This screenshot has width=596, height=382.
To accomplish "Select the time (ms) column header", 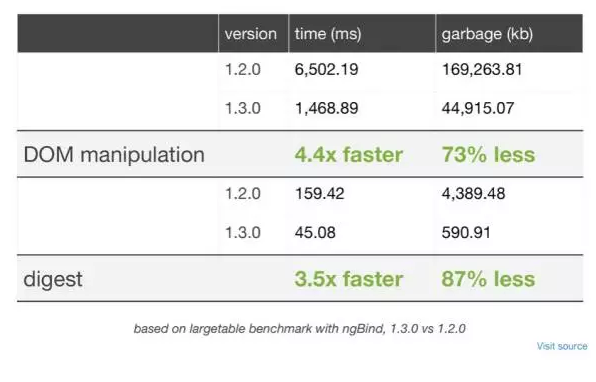I will tap(328, 34).
